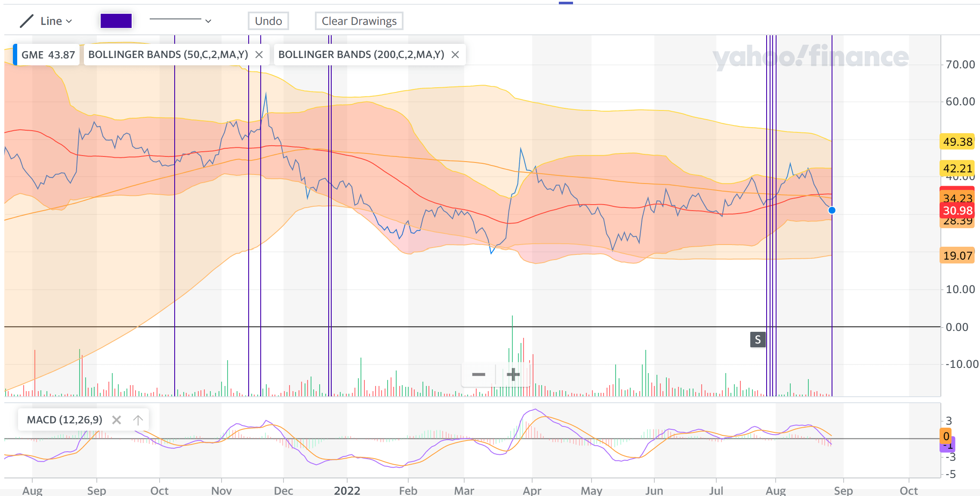Pick the purple drawing color swatch
The width and height of the screenshot is (980, 496).
tap(115, 21)
